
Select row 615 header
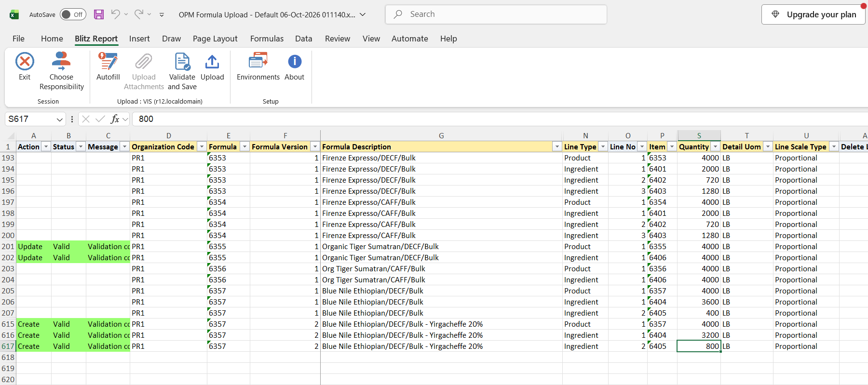(x=8, y=324)
